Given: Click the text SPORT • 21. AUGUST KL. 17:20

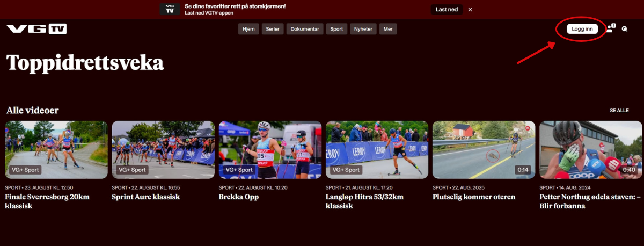Looking at the screenshot, I should point(360,188).
